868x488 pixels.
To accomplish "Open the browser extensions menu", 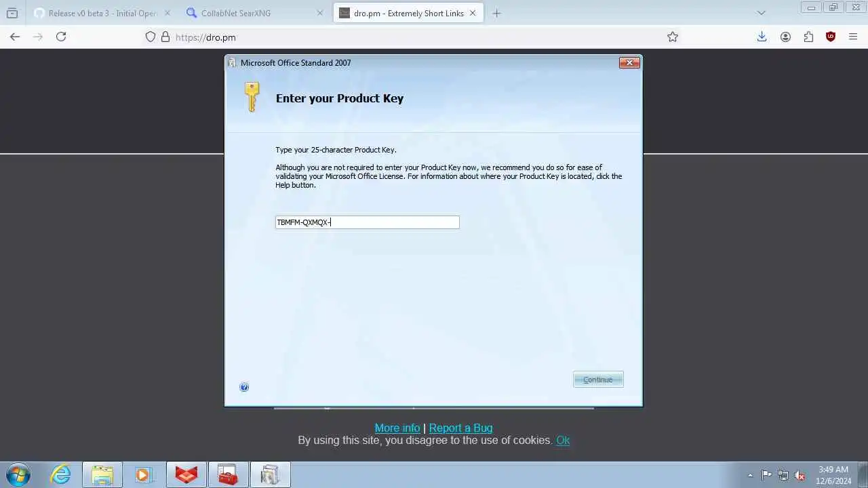I will pos(808,37).
